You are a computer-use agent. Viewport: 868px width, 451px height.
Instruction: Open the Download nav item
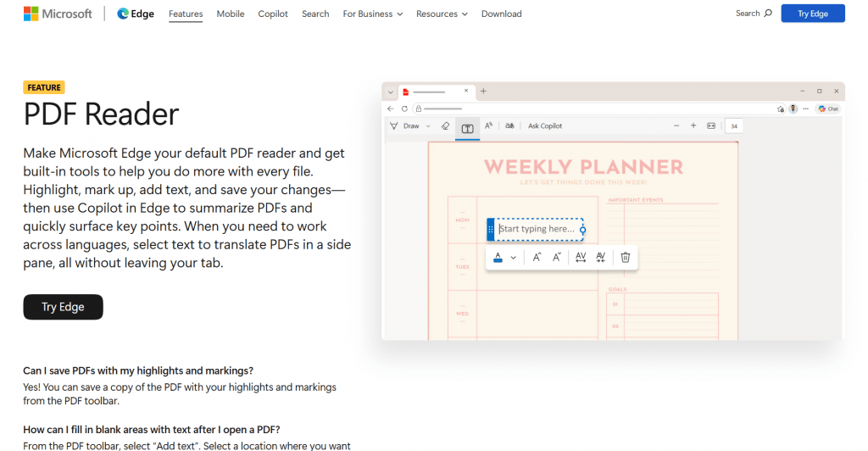502,14
